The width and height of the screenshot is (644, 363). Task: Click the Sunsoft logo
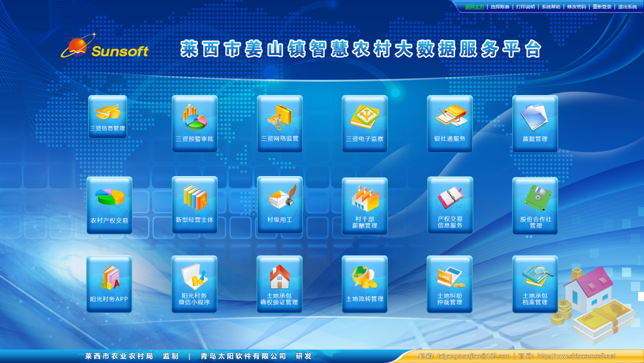(104, 49)
